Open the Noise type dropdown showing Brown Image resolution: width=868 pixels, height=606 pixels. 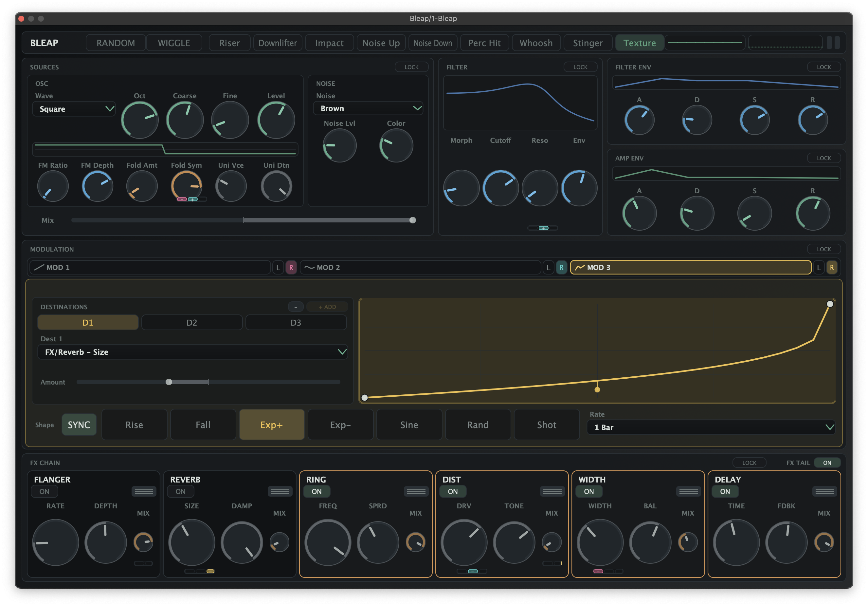pyautogui.click(x=368, y=108)
